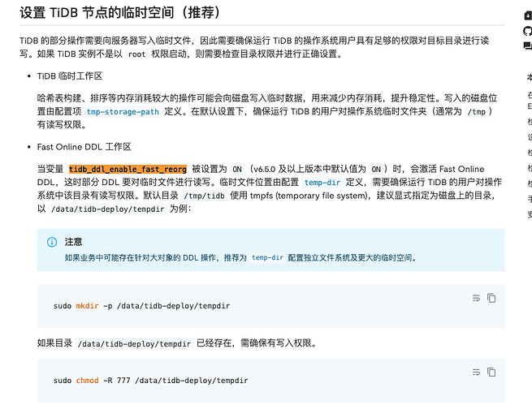Screen dimensions: 532x405
Task: Open the temp-dir link after 临时文件位置由配置
Action: point(322,183)
